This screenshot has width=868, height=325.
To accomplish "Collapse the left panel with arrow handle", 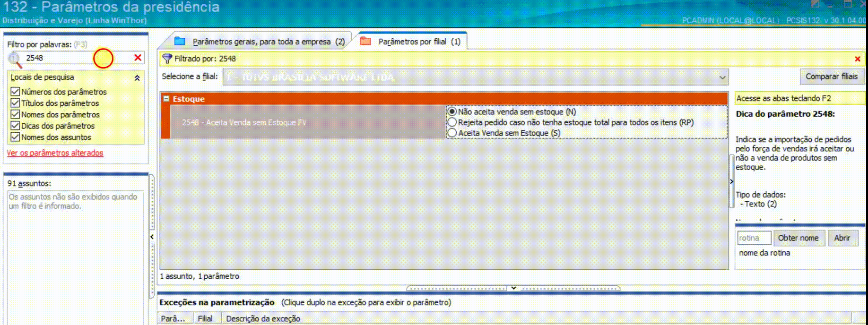I will tap(152, 237).
